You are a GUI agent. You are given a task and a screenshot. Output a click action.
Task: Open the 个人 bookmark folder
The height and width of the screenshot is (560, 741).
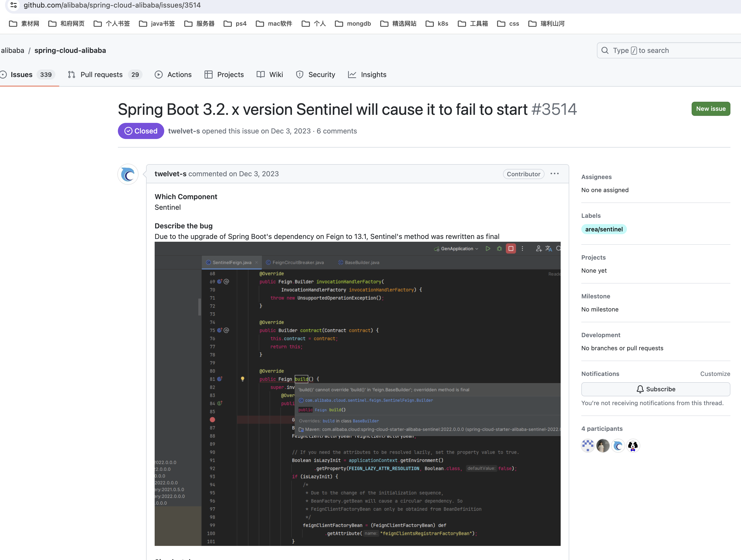tap(314, 23)
